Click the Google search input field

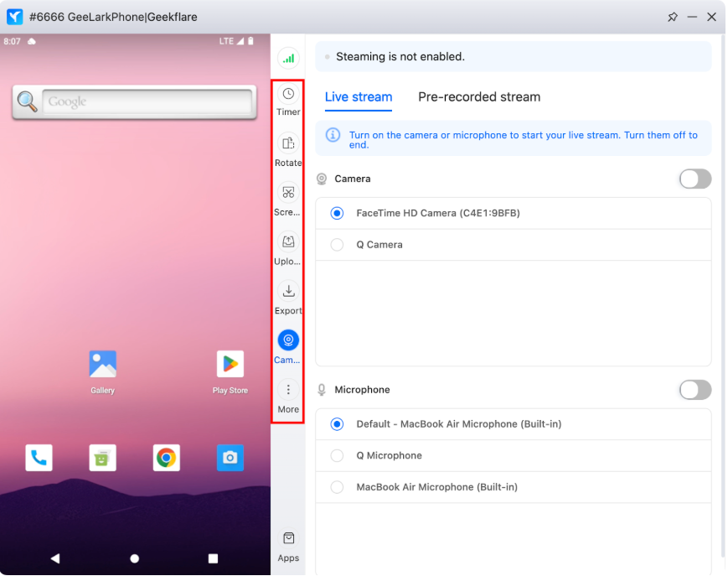tap(147, 102)
